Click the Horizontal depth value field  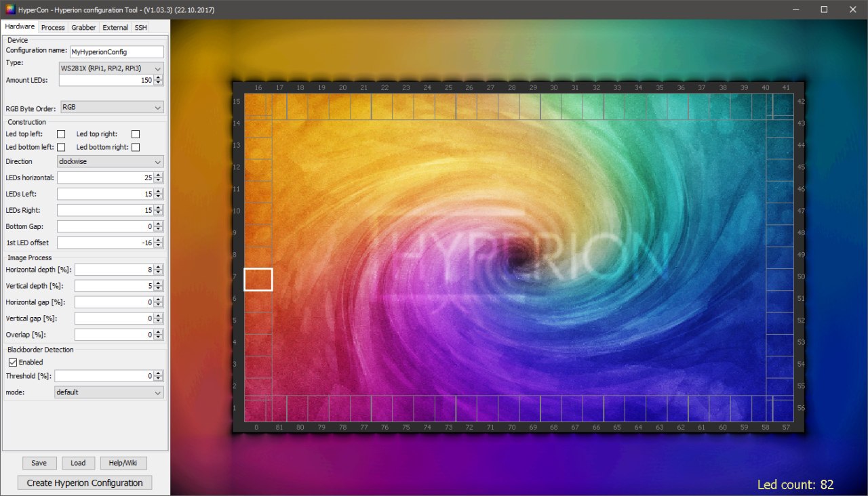(114, 270)
